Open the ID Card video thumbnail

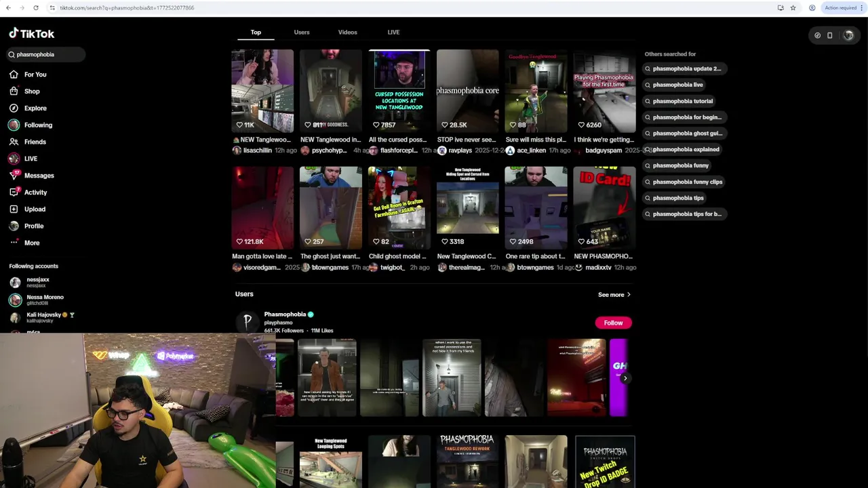(x=605, y=208)
